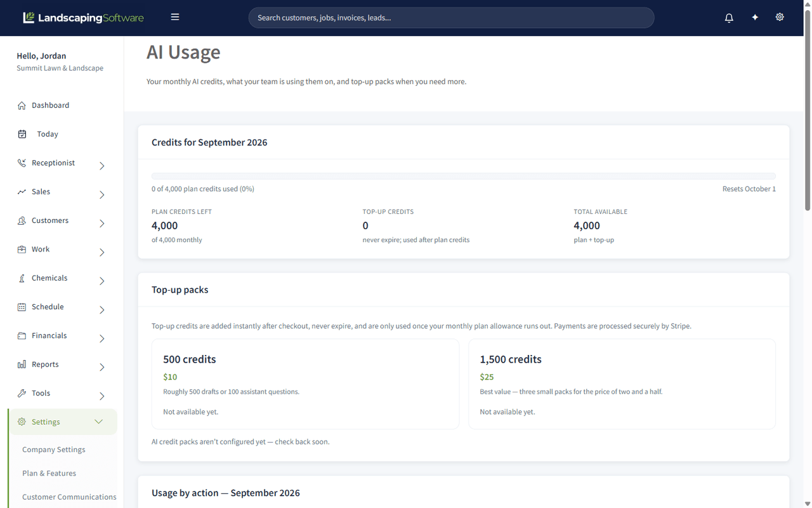Click the "Resets October 1" text
812x508 pixels.
pos(749,189)
